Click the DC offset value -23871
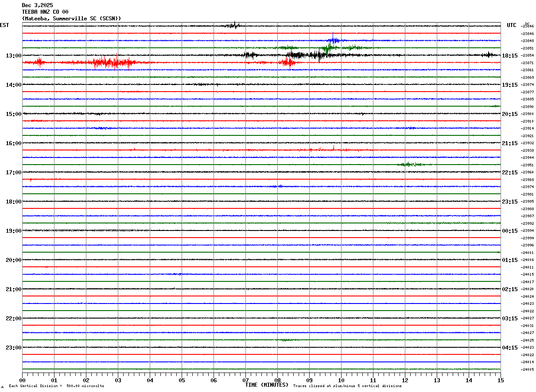Viewport: 536px width, 392px height. point(527,63)
